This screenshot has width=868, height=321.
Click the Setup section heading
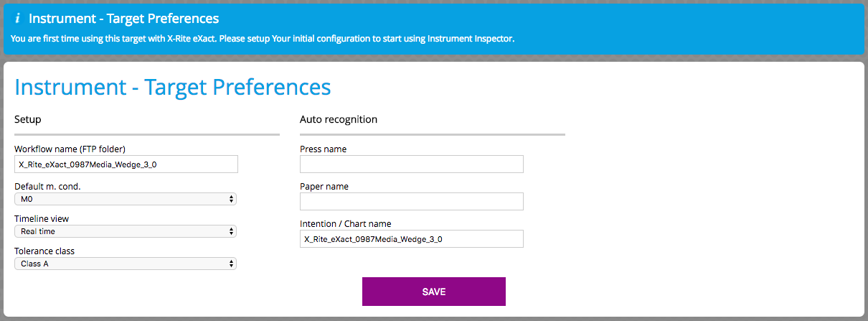[x=28, y=119]
